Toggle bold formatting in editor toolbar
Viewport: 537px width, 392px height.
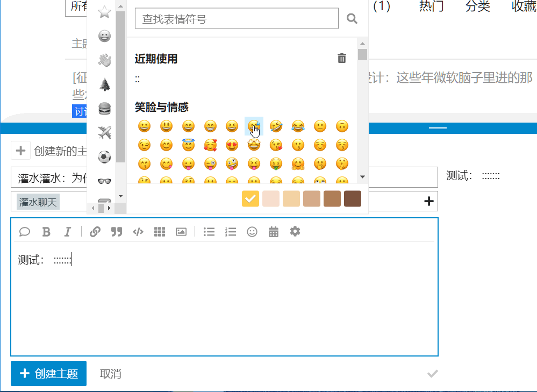click(46, 232)
